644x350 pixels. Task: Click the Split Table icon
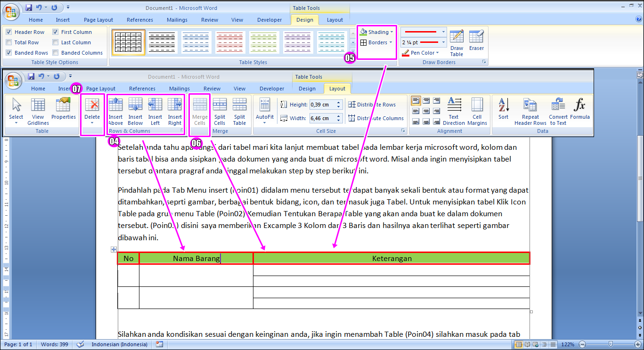(239, 112)
